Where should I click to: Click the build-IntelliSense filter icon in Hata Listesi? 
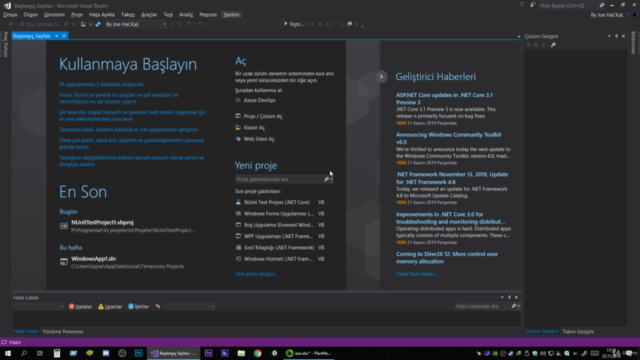(158, 307)
